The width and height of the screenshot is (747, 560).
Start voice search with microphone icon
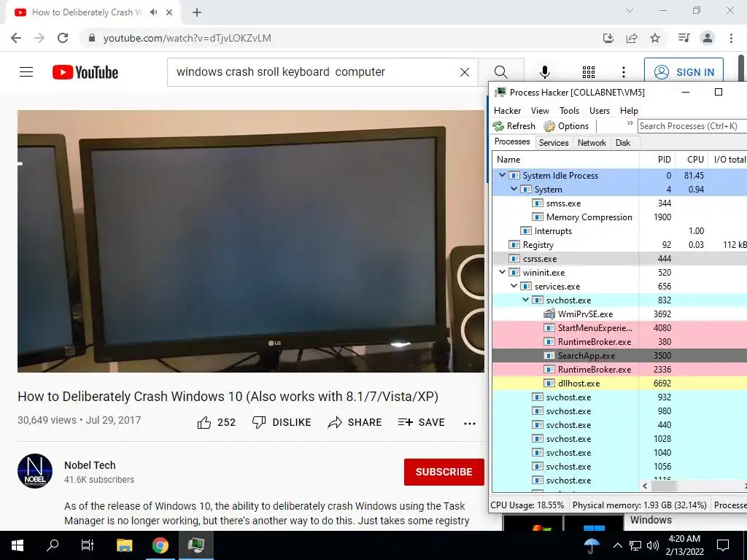click(544, 72)
